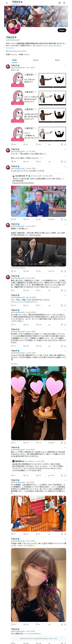72x644 pixels.
Task: Share the Oct 29, 2024 post
Action: [x=65, y=219]
